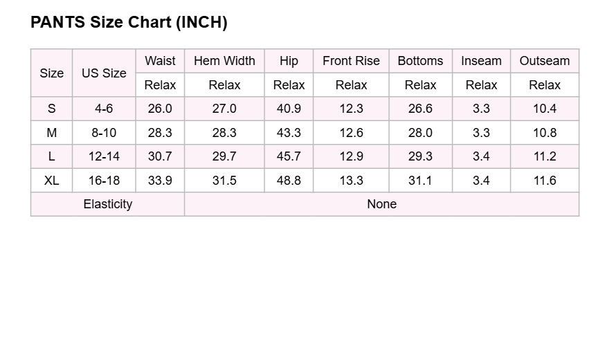This screenshot has height=364, width=605.
Task: Select the Hip column header
Action: [289, 61]
